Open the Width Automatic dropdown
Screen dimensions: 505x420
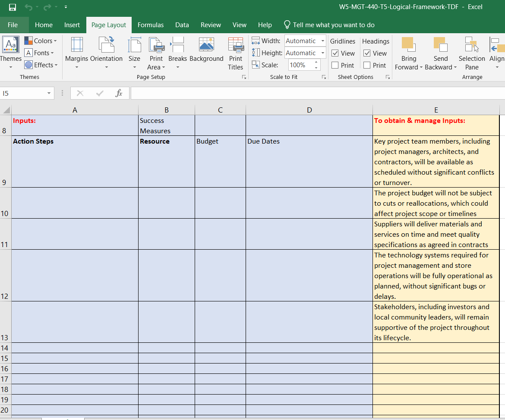click(322, 41)
